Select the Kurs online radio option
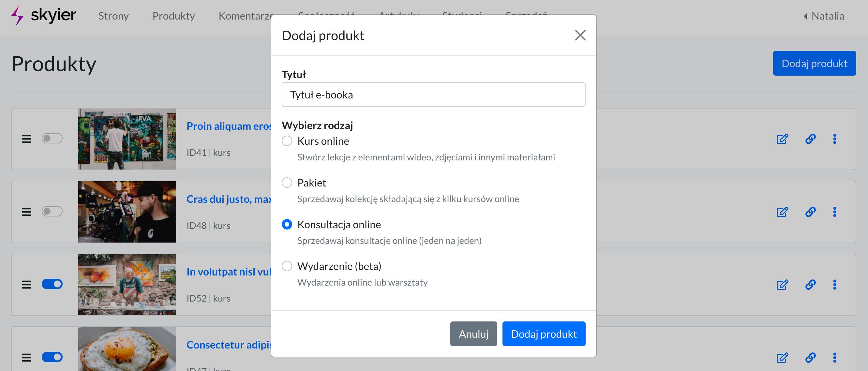The image size is (868, 371). pyautogui.click(x=287, y=141)
